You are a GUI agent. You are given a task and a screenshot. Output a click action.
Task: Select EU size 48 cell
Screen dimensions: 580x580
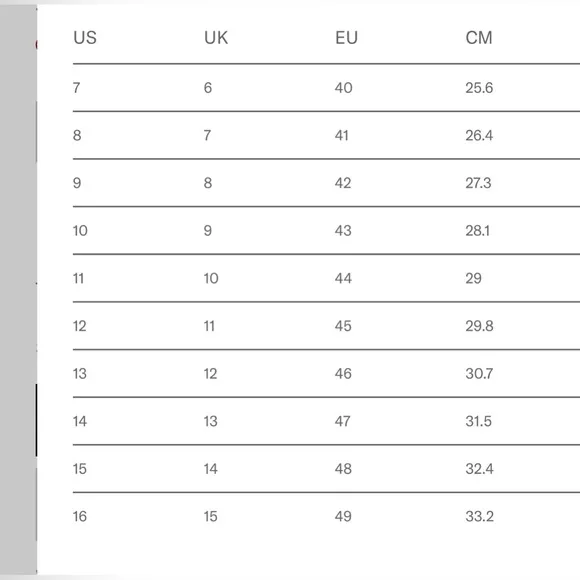tap(343, 469)
